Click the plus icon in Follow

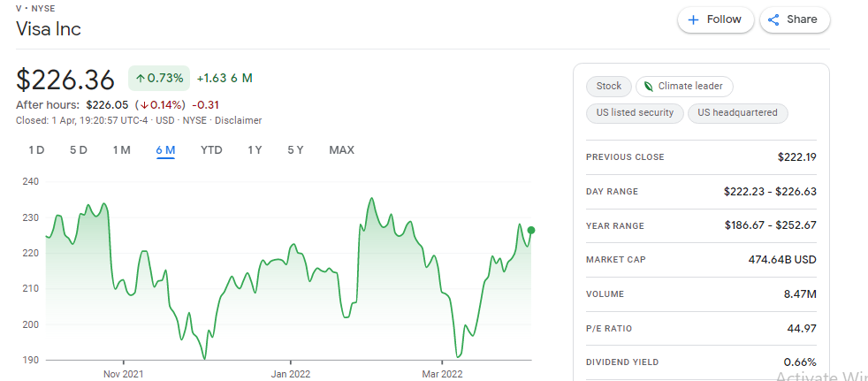[693, 20]
